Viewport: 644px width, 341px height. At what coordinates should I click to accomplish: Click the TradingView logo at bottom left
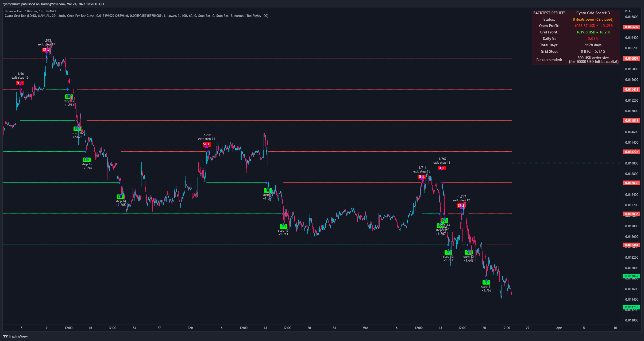point(15,336)
